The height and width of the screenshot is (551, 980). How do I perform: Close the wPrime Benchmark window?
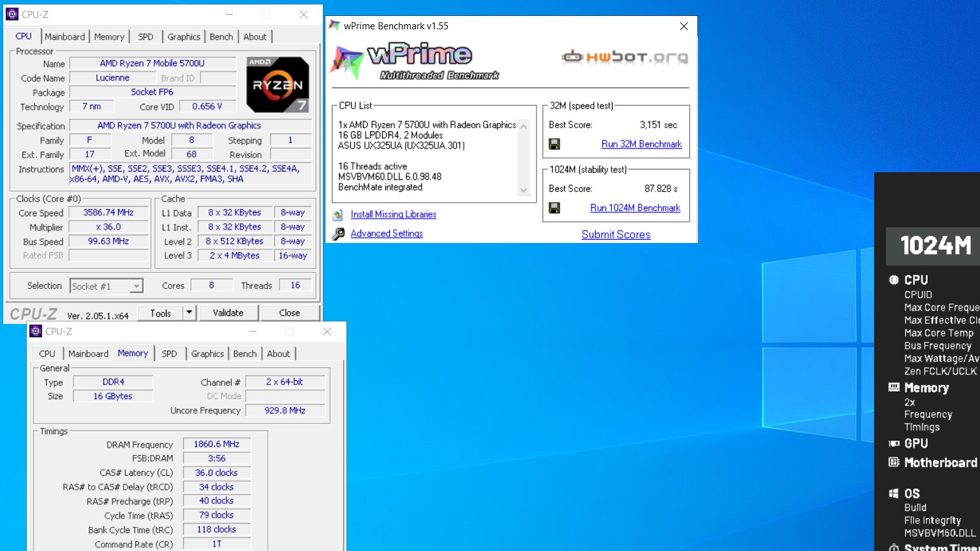[684, 26]
